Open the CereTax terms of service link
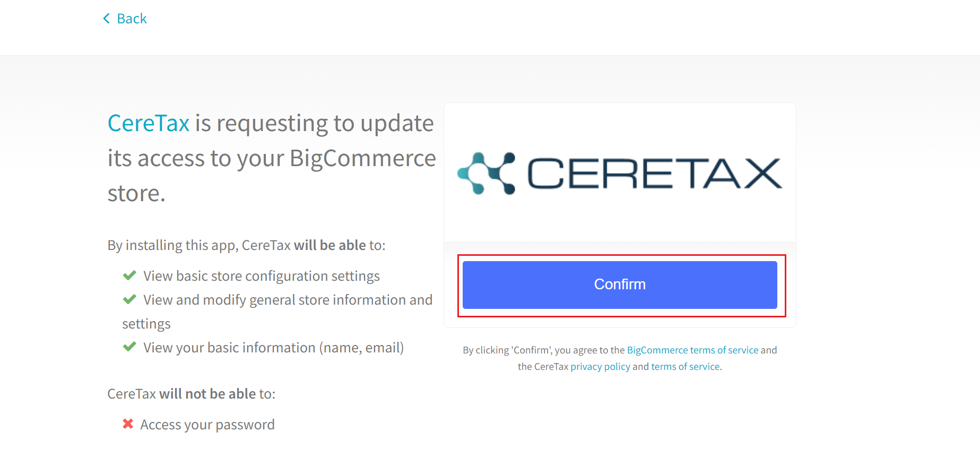The image size is (980, 449). pos(686,366)
